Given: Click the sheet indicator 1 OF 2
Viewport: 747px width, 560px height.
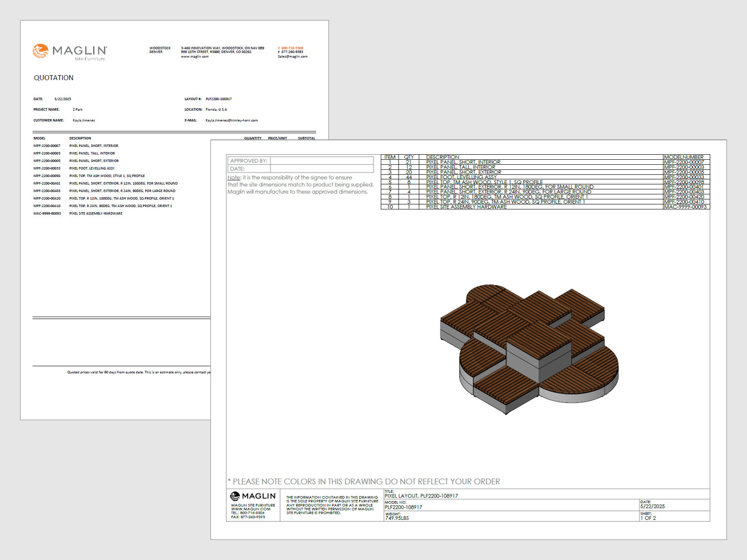Looking at the screenshot, I should pyautogui.click(x=648, y=518).
